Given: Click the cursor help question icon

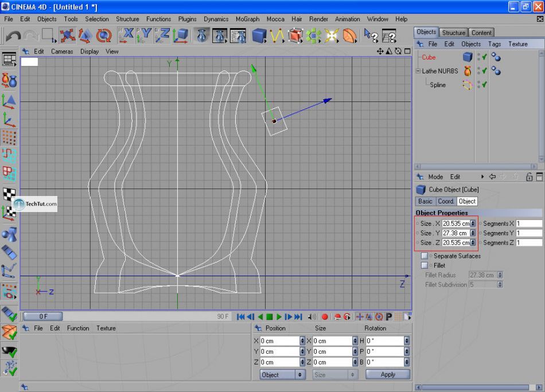Looking at the screenshot, I should [371, 36].
